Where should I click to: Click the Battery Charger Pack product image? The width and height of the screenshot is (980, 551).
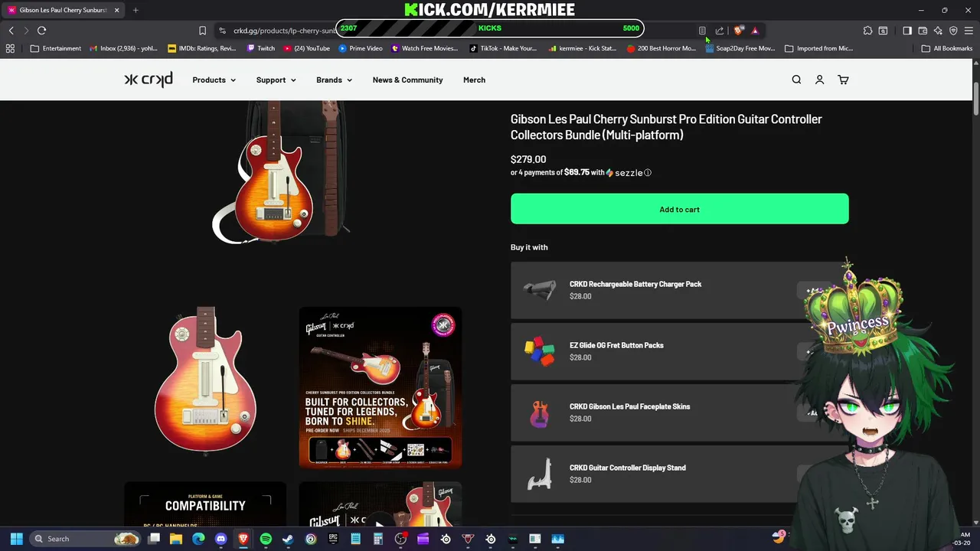click(x=540, y=290)
